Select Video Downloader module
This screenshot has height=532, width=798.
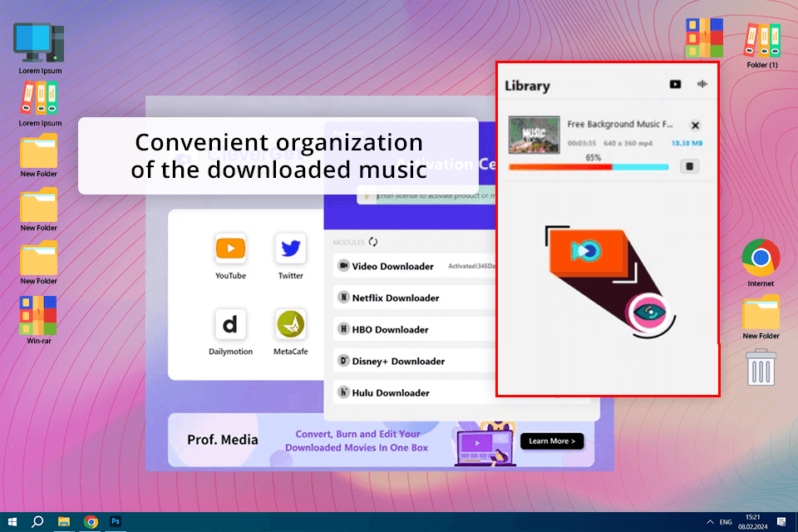pos(415,266)
